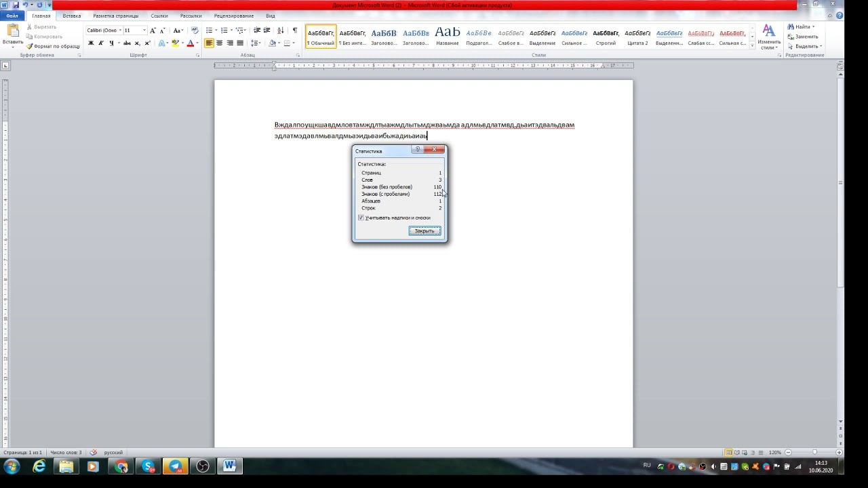Toggle justify text alignment
Image resolution: width=868 pixels, height=488 pixels.
[x=240, y=43]
